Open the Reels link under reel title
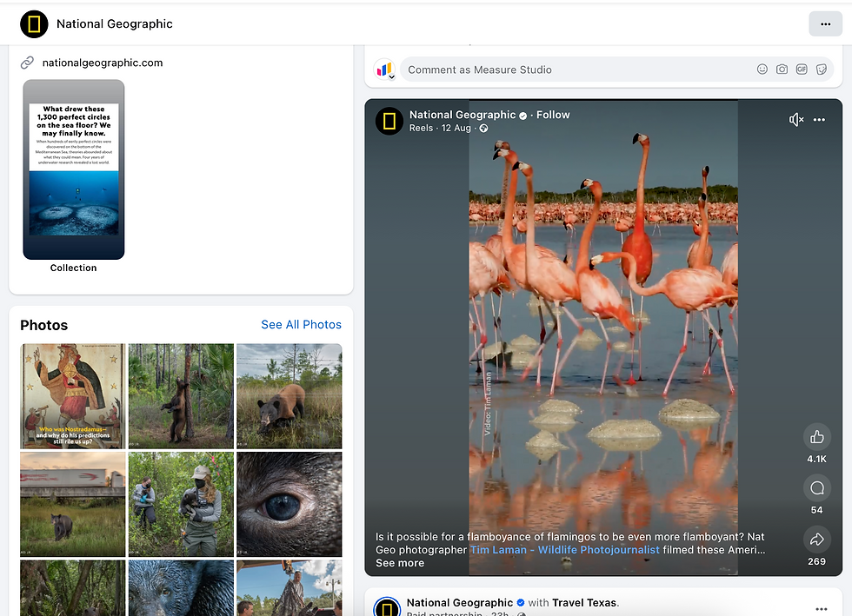The height and width of the screenshot is (616, 852). click(421, 129)
